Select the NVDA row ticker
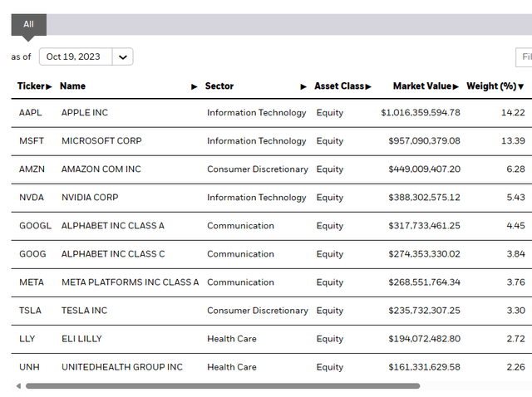Viewport: 532px width, 397px height. [32, 198]
